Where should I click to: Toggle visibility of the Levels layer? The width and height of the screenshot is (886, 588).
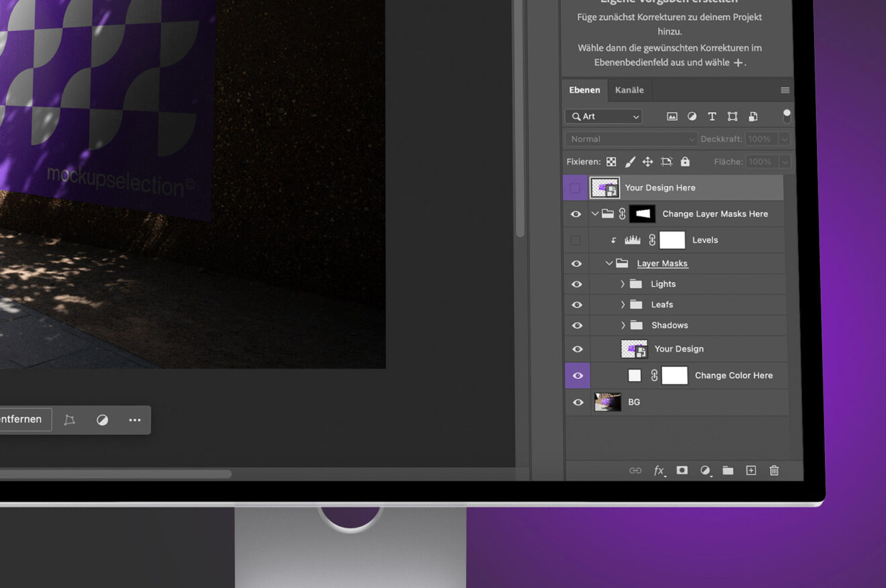(x=575, y=240)
